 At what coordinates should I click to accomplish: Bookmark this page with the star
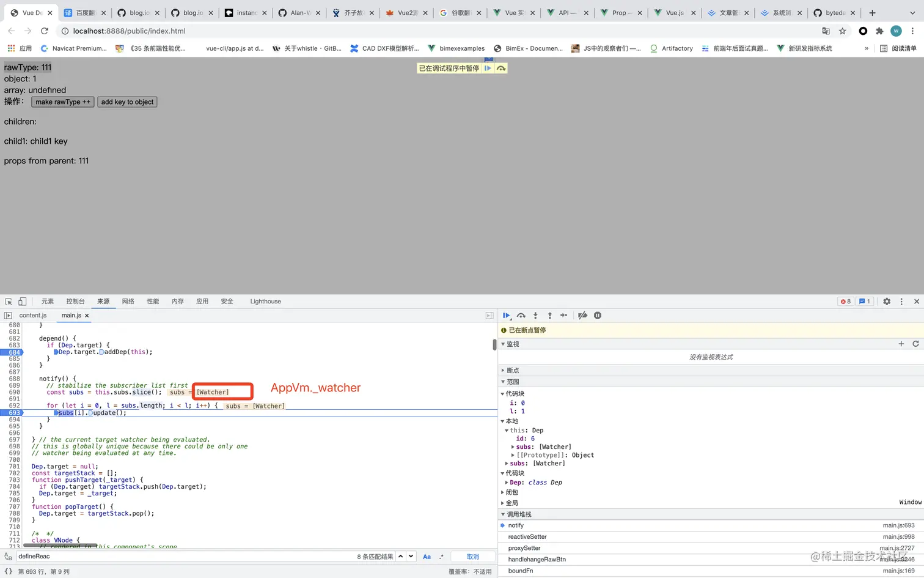click(843, 31)
